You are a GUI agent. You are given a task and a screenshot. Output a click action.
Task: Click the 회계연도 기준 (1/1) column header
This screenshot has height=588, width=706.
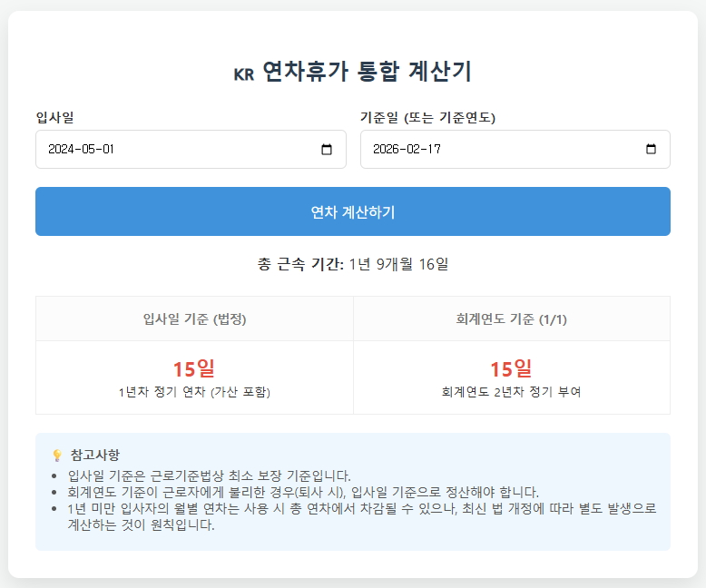click(x=511, y=318)
